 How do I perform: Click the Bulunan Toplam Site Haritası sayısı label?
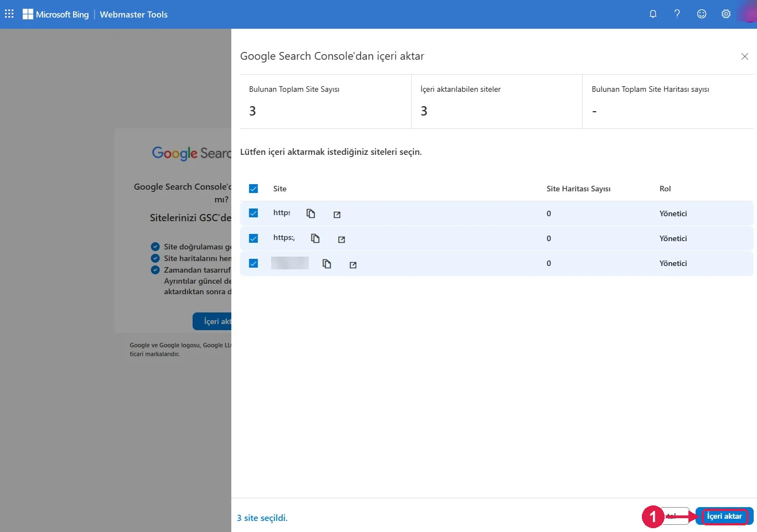click(x=650, y=89)
